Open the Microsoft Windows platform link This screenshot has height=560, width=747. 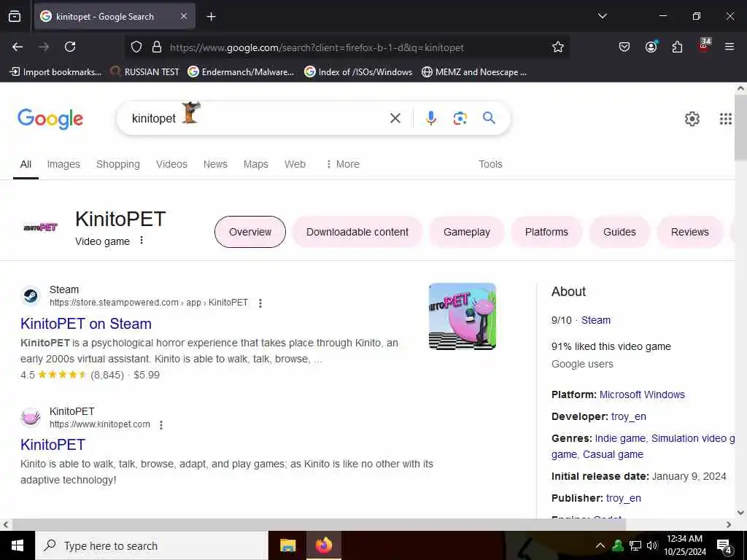point(642,394)
